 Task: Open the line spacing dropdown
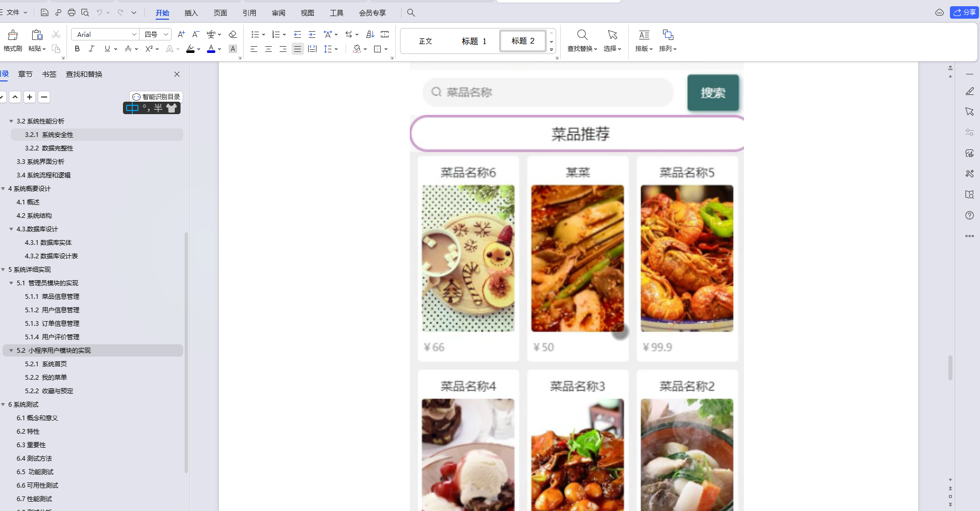pos(331,49)
